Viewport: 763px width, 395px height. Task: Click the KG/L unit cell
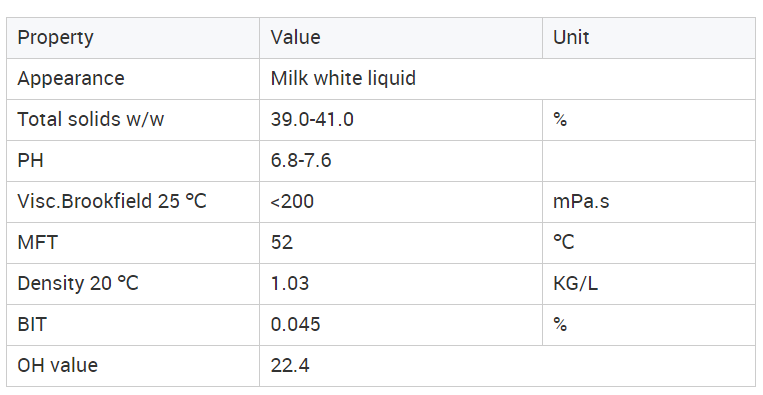(649, 284)
